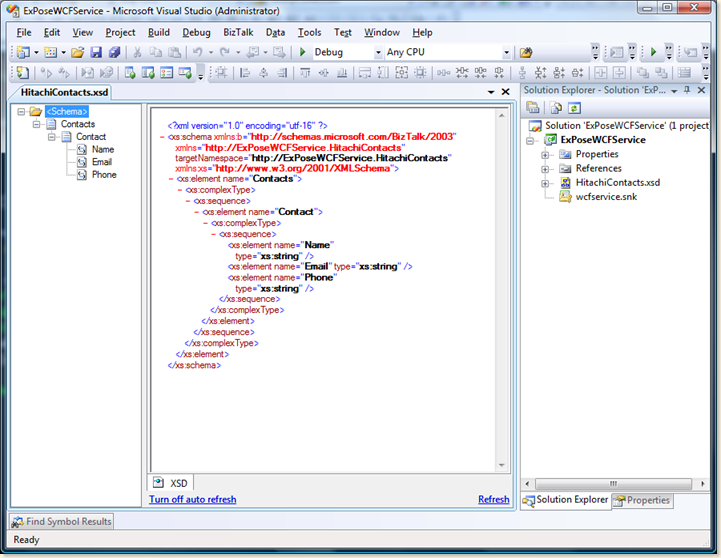The height and width of the screenshot is (558, 721).
Task: Click the Copy icon in the toolbar
Action: [156, 52]
